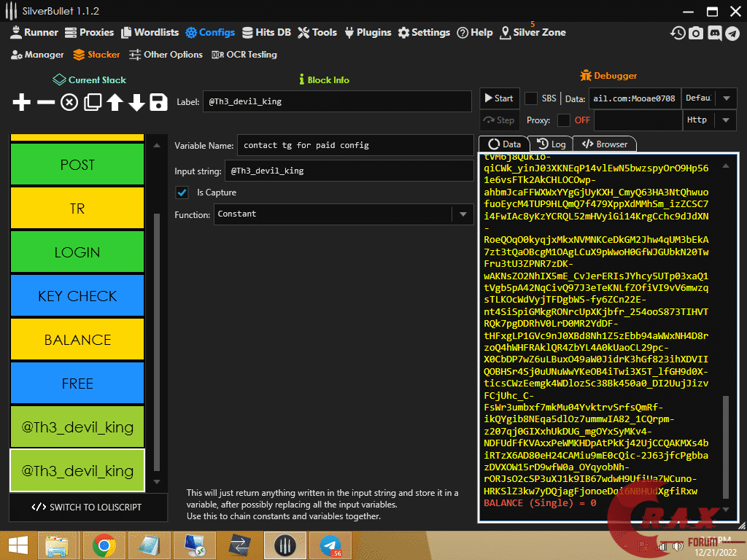
Task: Move selected block down with down arrow
Action: point(136,102)
